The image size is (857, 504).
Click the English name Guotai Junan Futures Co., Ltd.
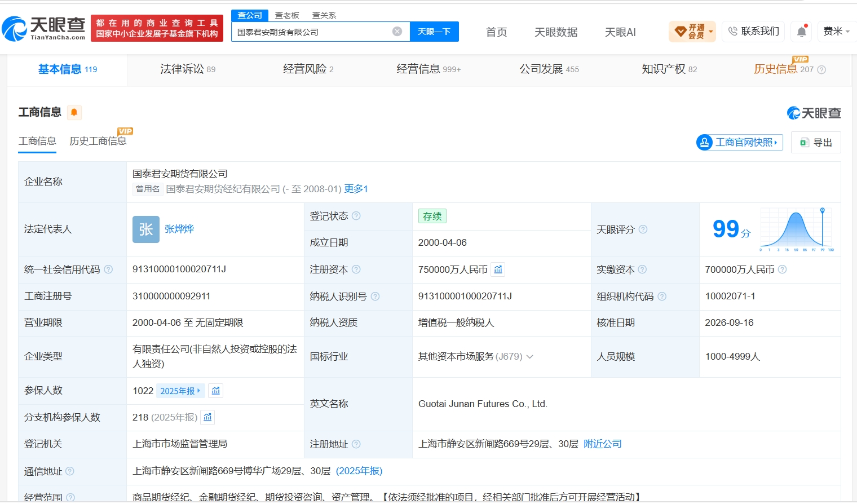(x=483, y=404)
